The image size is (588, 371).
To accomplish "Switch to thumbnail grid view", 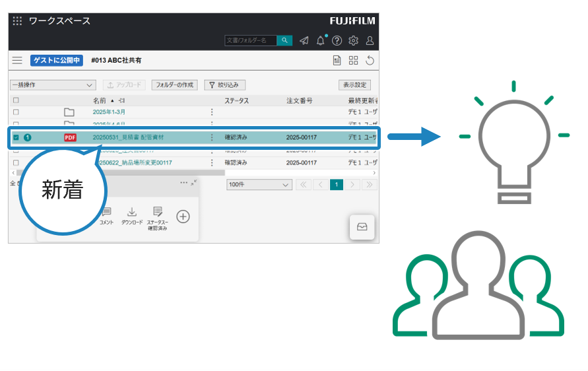I will pos(353,61).
